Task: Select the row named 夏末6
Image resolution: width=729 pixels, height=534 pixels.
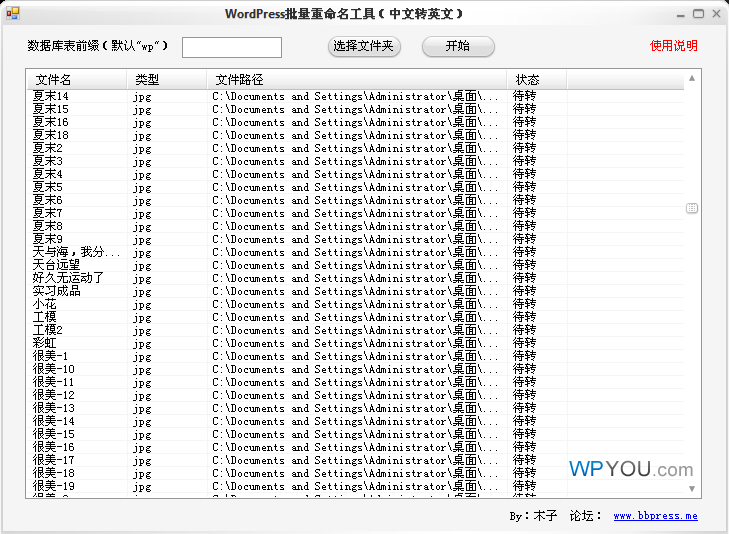Action: point(355,200)
